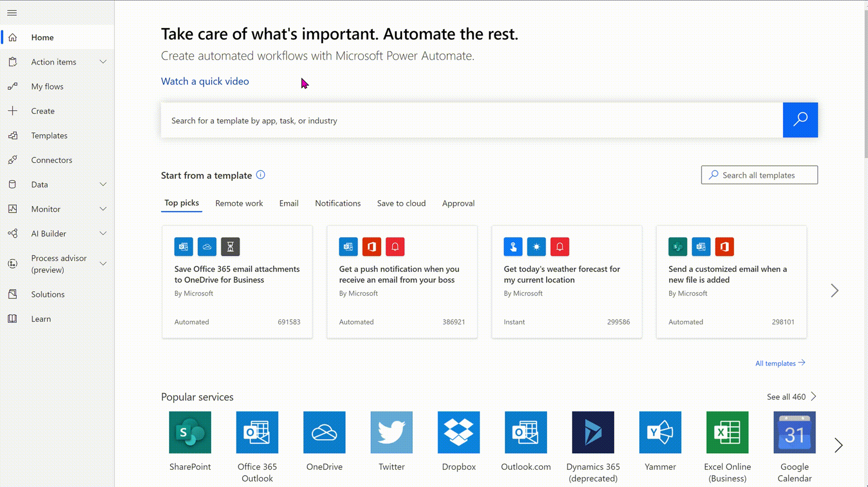Click the Solutions icon
Image resolution: width=868 pixels, height=487 pixels.
[x=13, y=294]
